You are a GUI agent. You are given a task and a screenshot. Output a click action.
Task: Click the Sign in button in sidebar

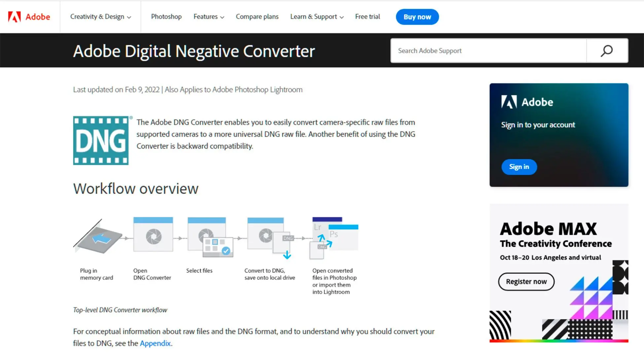(x=519, y=167)
